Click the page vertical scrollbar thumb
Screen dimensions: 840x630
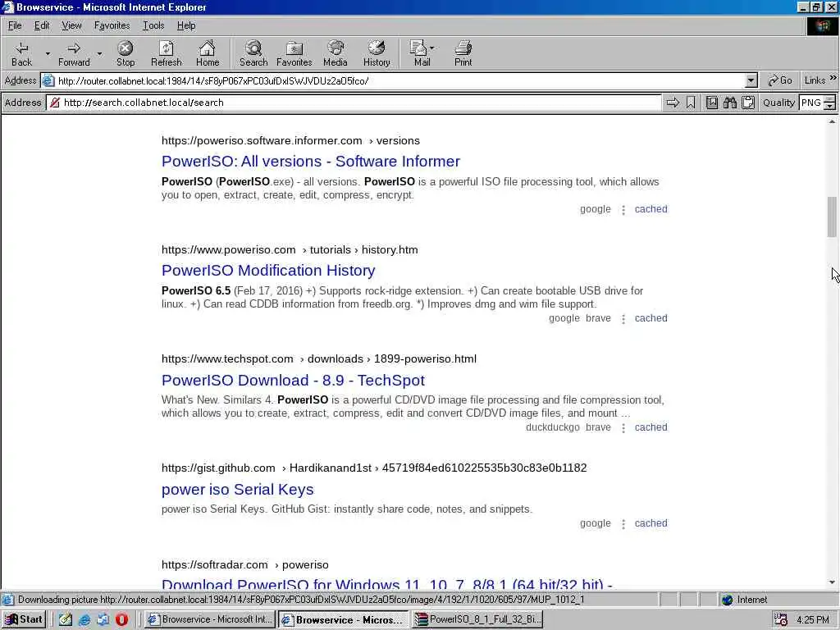[x=832, y=217]
